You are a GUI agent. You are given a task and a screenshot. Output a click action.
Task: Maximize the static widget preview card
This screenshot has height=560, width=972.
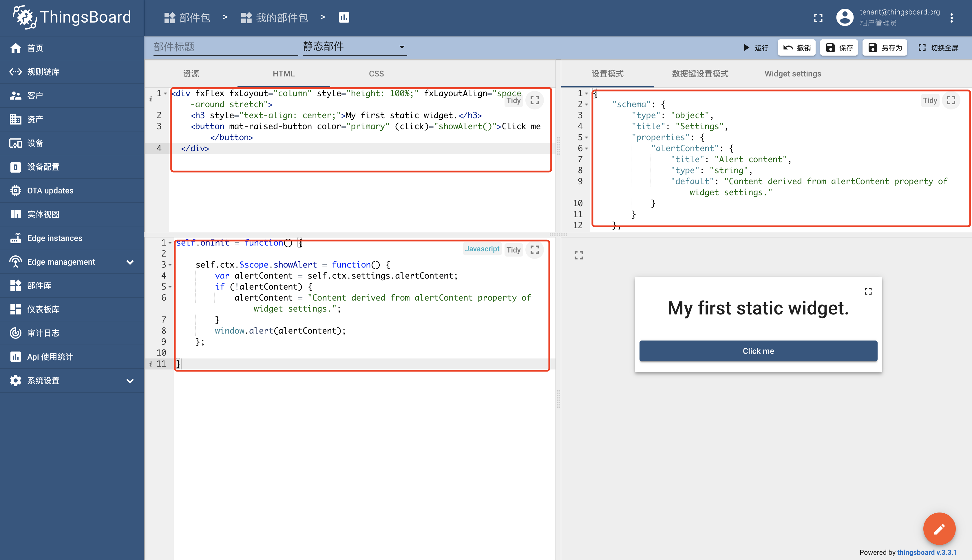(x=868, y=291)
